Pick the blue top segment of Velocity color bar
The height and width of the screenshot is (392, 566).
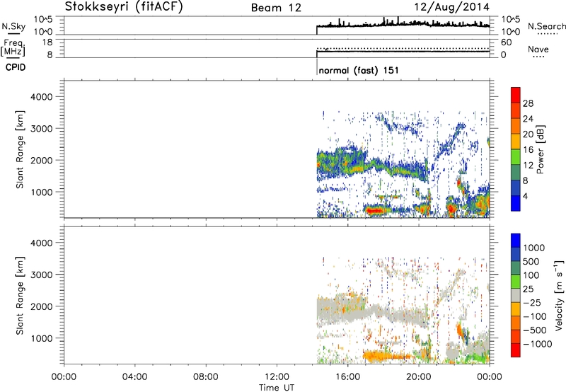[x=516, y=241]
